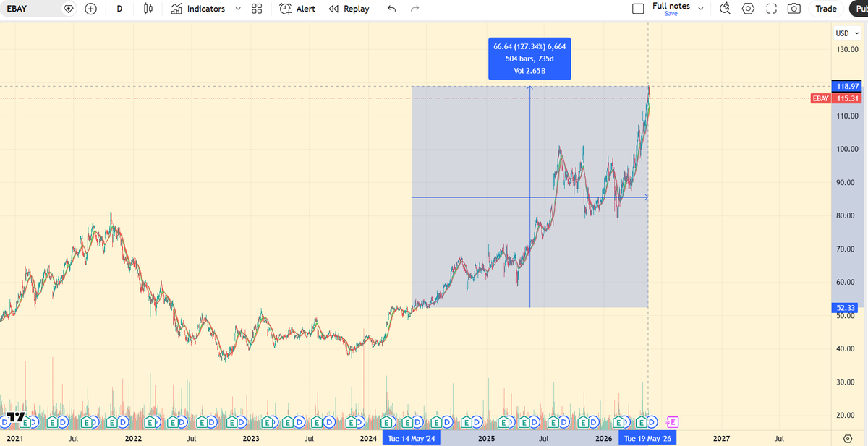Click the 2027 time axis label

coord(721,438)
